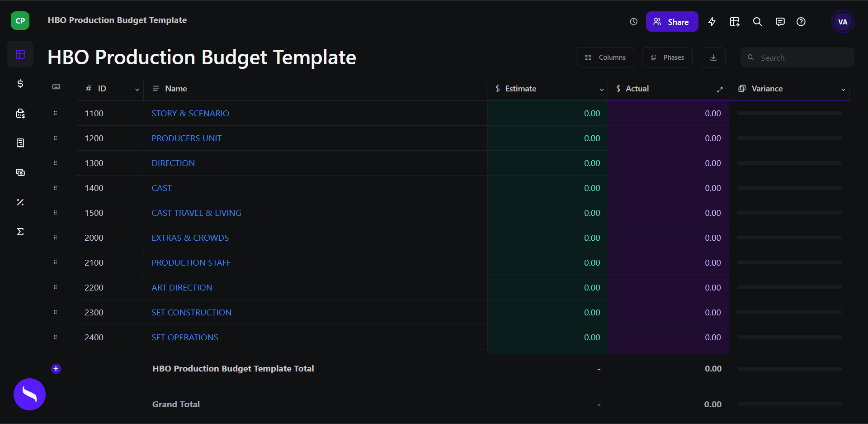
Task: Select the grid table view in the sidebar
Action: 20,54
